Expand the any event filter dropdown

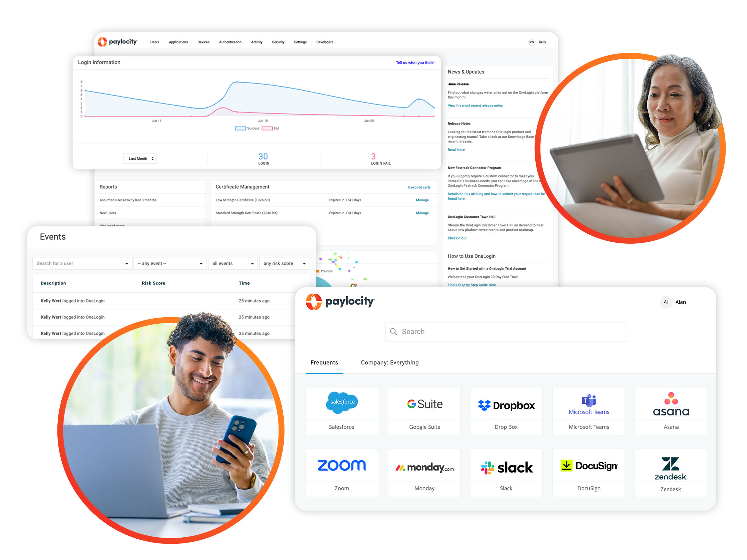(x=170, y=263)
